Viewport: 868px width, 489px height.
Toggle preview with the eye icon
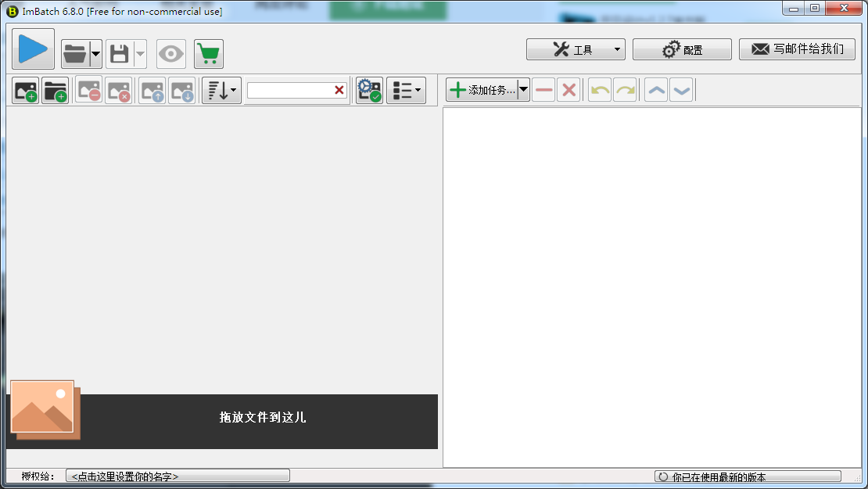(x=171, y=54)
